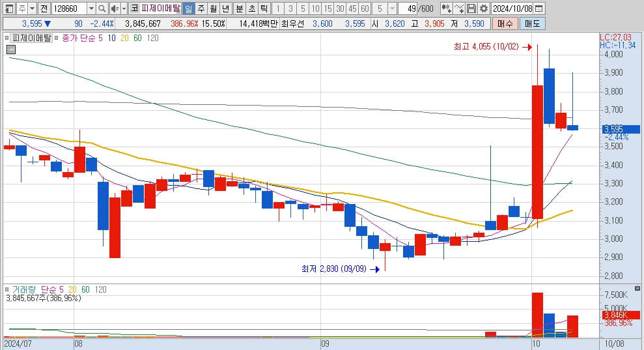Click the 10/08 date label at axis corner

tap(614, 343)
